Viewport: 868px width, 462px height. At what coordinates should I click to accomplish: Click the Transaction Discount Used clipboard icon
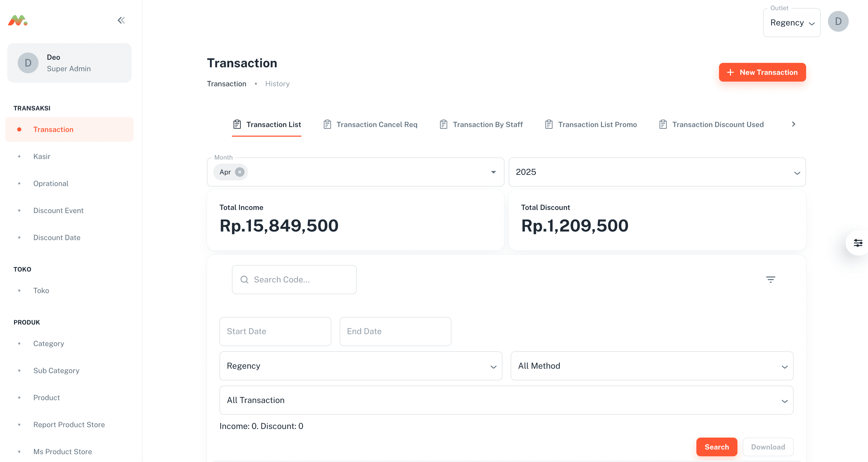663,124
